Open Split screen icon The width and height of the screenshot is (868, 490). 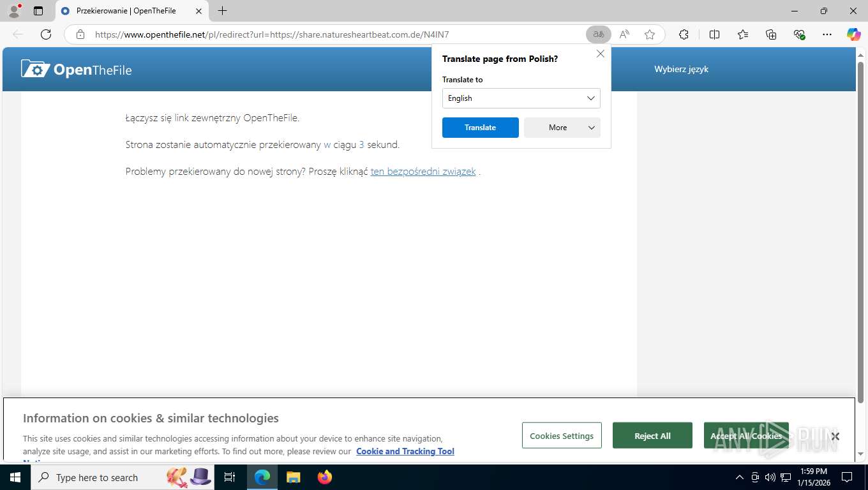(714, 34)
